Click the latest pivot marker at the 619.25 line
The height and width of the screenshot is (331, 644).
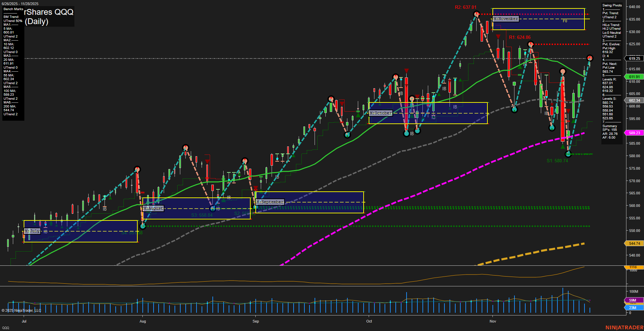[x=590, y=58]
